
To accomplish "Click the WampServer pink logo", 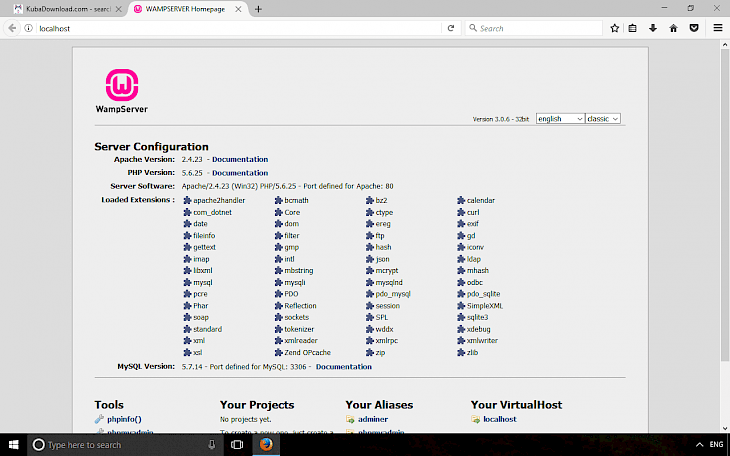I will tap(122, 85).
